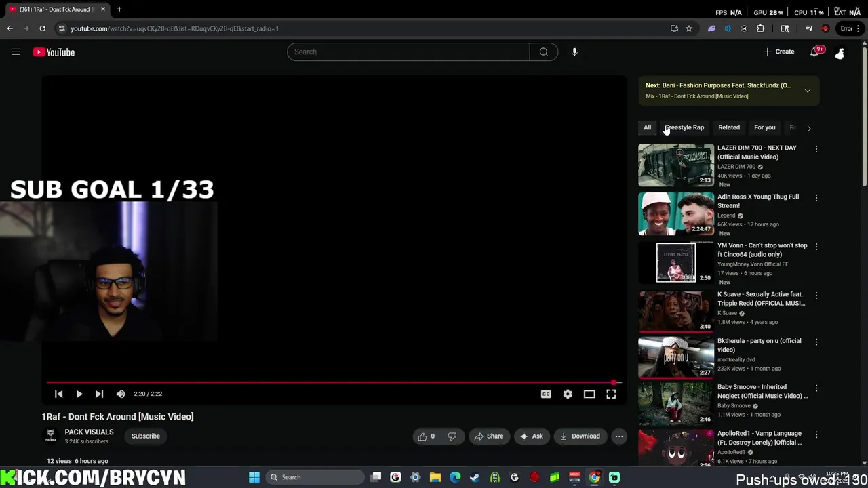Viewport: 868px width, 488px height.
Task: Share this video
Action: point(488,436)
